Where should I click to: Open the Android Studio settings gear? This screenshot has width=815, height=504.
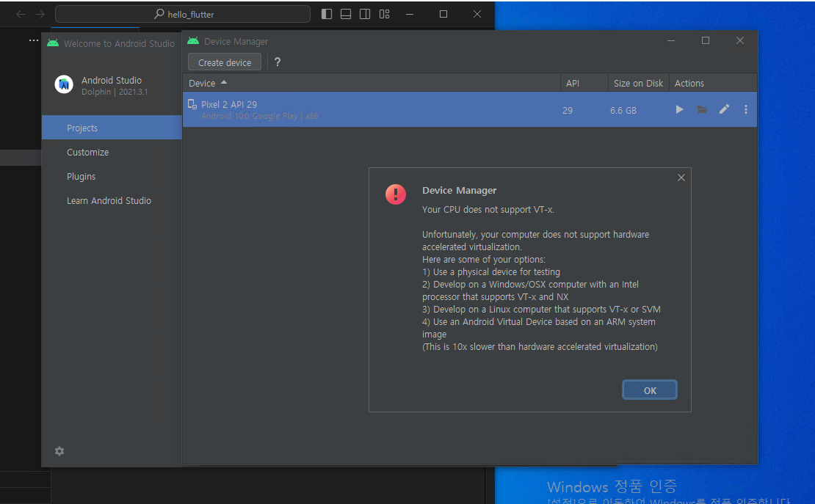click(59, 451)
